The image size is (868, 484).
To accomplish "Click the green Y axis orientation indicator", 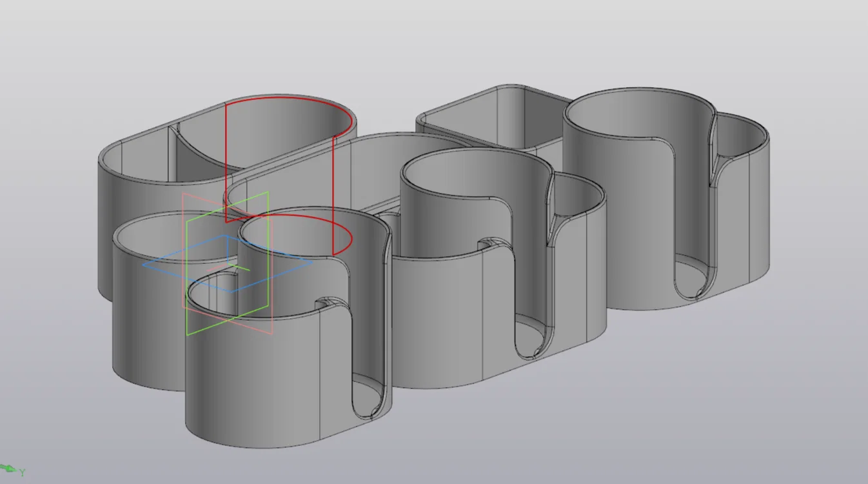I will (x=12, y=470).
